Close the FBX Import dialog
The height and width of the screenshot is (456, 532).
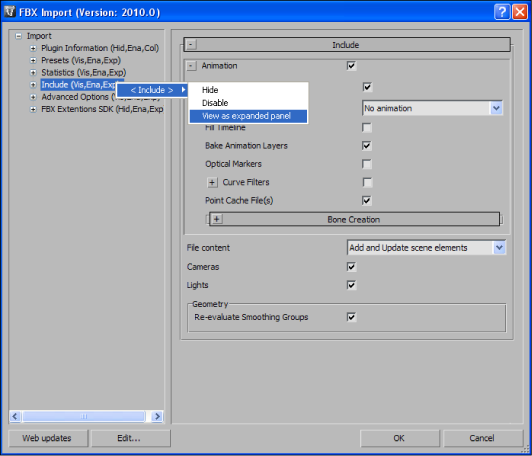(520, 12)
